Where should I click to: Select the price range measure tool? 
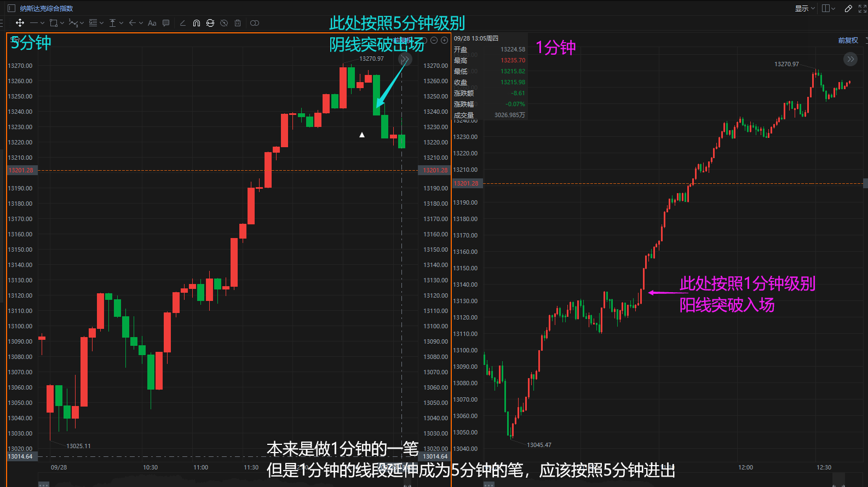point(112,23)
